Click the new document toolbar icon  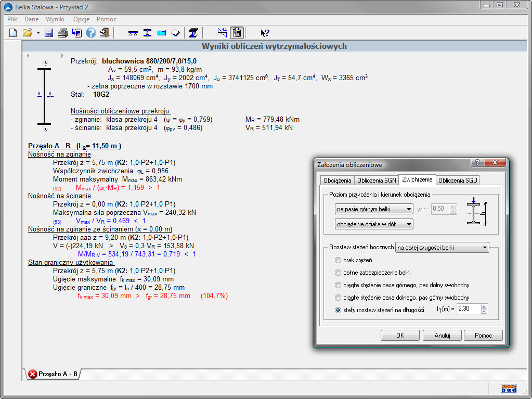pyautogui.click(x=13, y=33)
